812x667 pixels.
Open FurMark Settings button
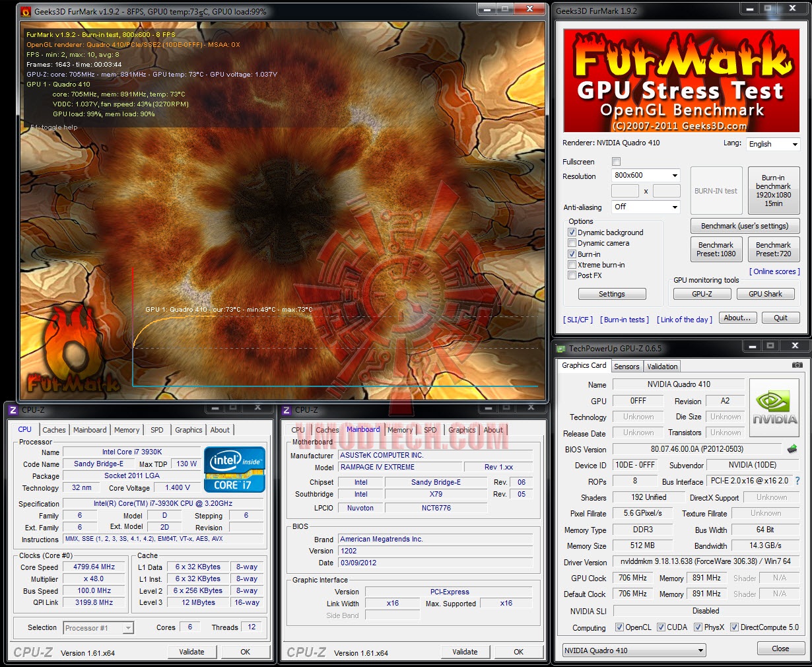point(612,294)
